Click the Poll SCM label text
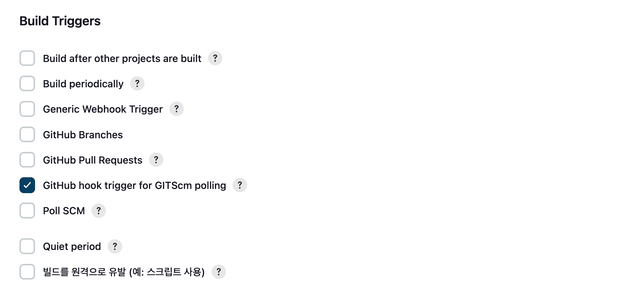 pyautogui.click(x=64, y=211)
